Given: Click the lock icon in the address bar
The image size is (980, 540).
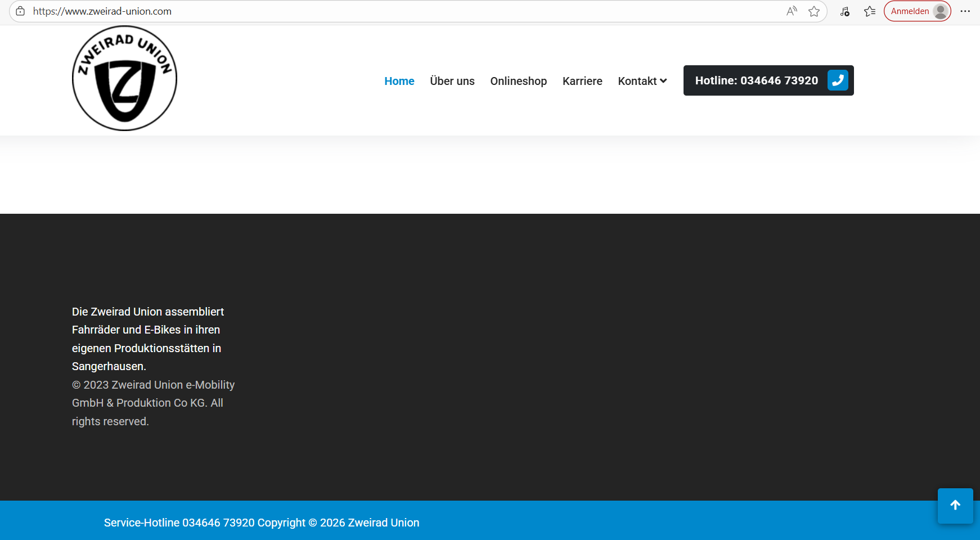Looking at the screenshot, I should pos(20,11).
